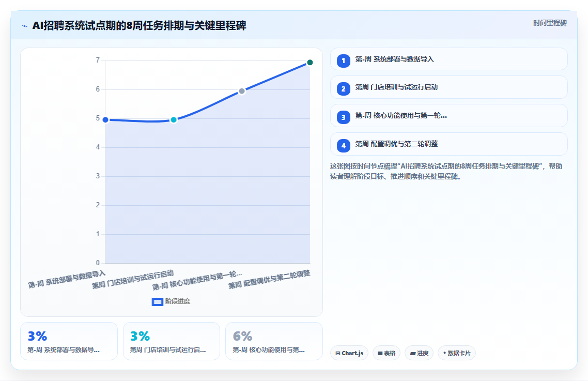Open milestone row 第周 门店培训与试运行启动

[449, 87]
